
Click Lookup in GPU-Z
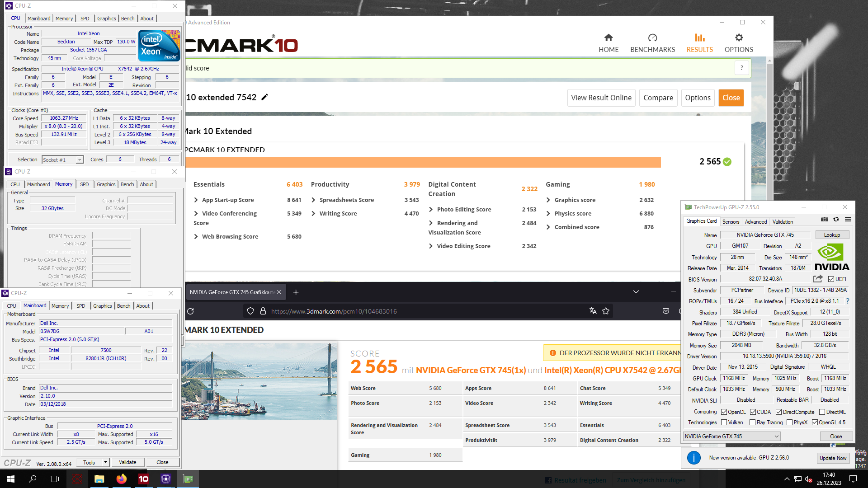832,235
